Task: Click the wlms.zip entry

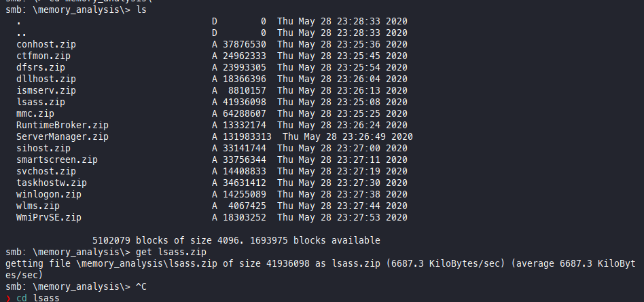Action: pos(38,206)
